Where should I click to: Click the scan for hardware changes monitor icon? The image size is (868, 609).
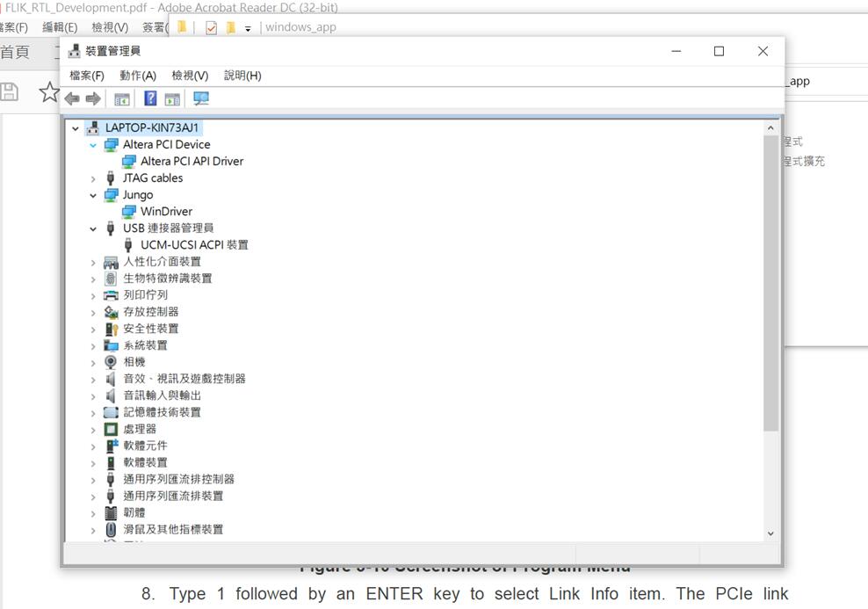(201, 98)
